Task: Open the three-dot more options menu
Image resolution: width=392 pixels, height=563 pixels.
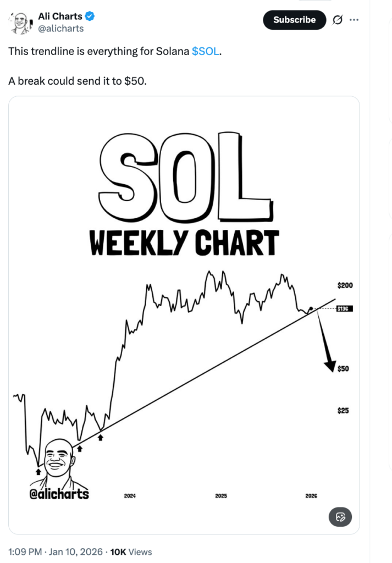Action: (x=354, y=20)
